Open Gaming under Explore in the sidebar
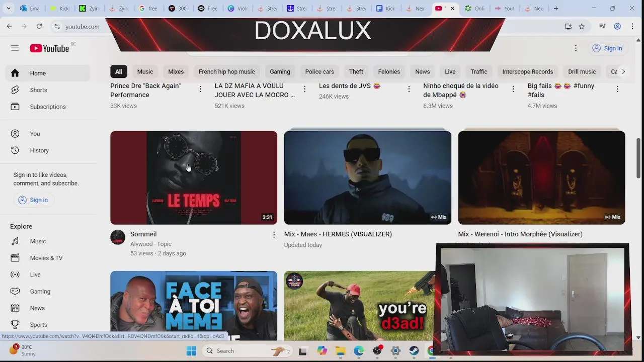Screen dimensions: 644x362 pyautogui.click(x=49, y=291)
